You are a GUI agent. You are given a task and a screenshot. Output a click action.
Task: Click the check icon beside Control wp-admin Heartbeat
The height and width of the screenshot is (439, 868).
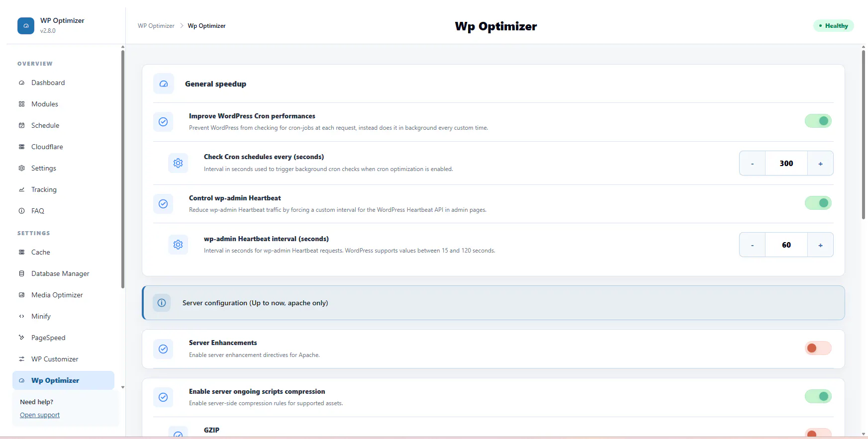coord(163,204)
